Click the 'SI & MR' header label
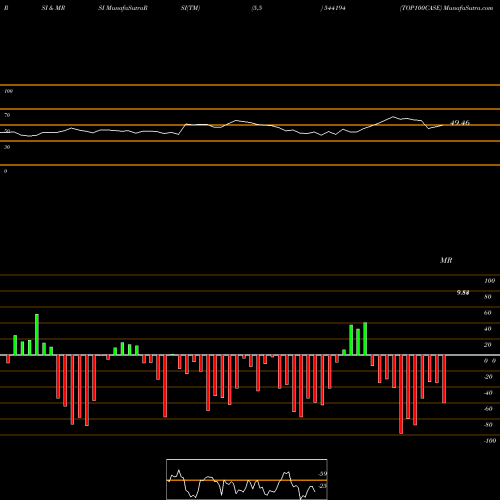This screenshot has width=500, height=500. point(53,8)
